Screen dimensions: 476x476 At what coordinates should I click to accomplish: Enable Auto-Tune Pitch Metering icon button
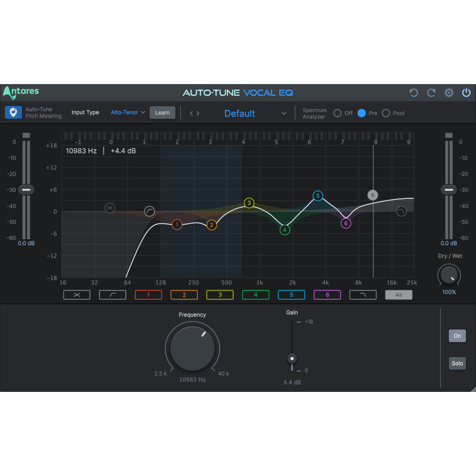tap(13, 113)
